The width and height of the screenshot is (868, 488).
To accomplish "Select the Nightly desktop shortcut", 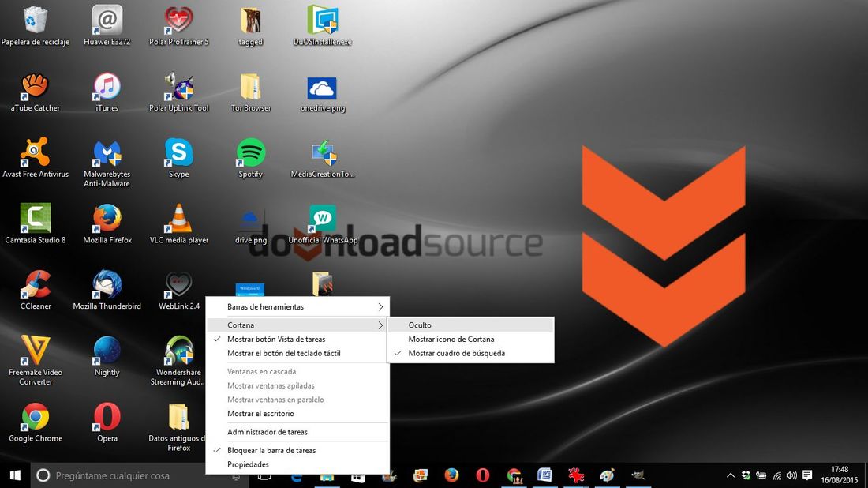I will pos(107,355).
